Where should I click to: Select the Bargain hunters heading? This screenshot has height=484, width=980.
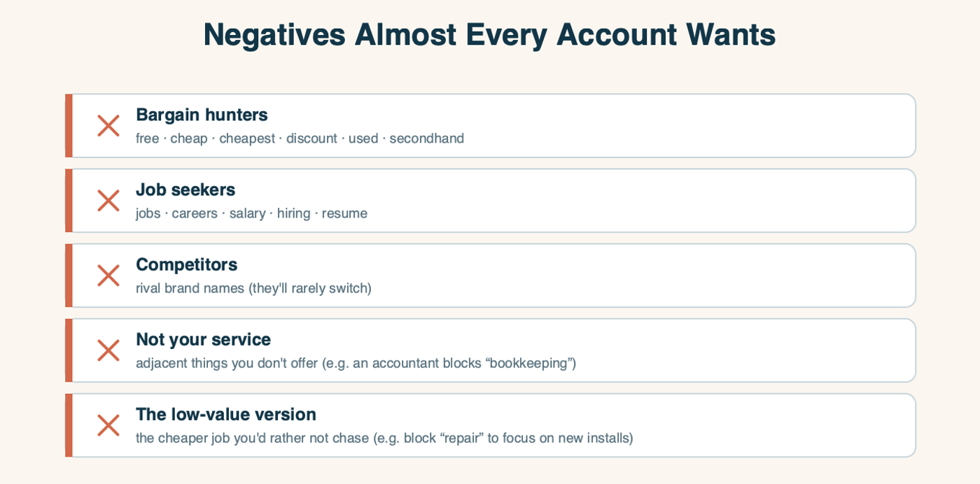click(x=202, y=115)
